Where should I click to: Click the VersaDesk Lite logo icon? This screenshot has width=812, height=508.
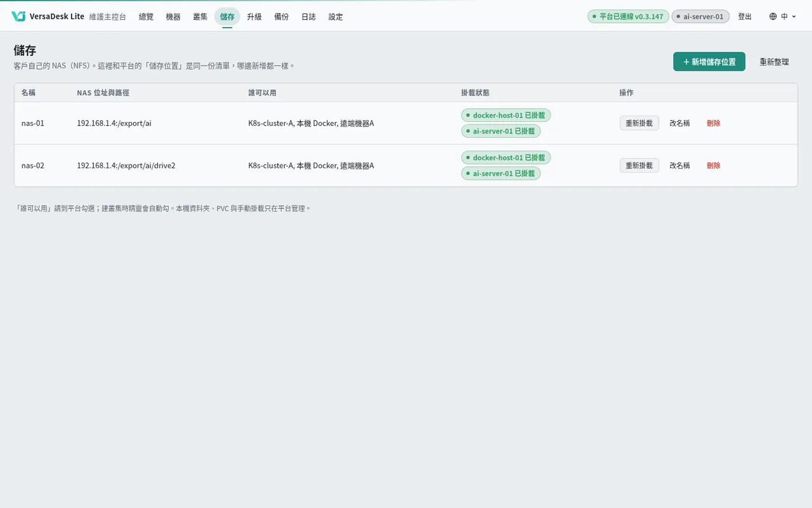[x=18, y=17]
